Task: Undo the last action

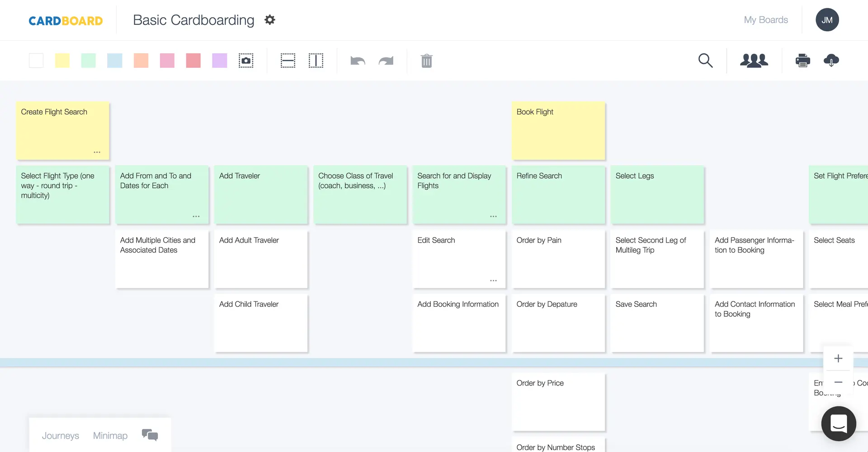Action: coord(357,61)
